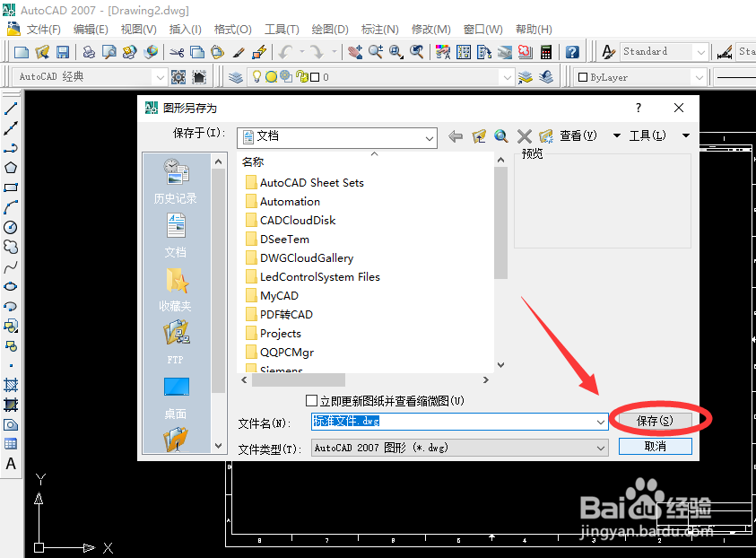
Task: Select the Rectangle draw tool
Action: (11, 187)
